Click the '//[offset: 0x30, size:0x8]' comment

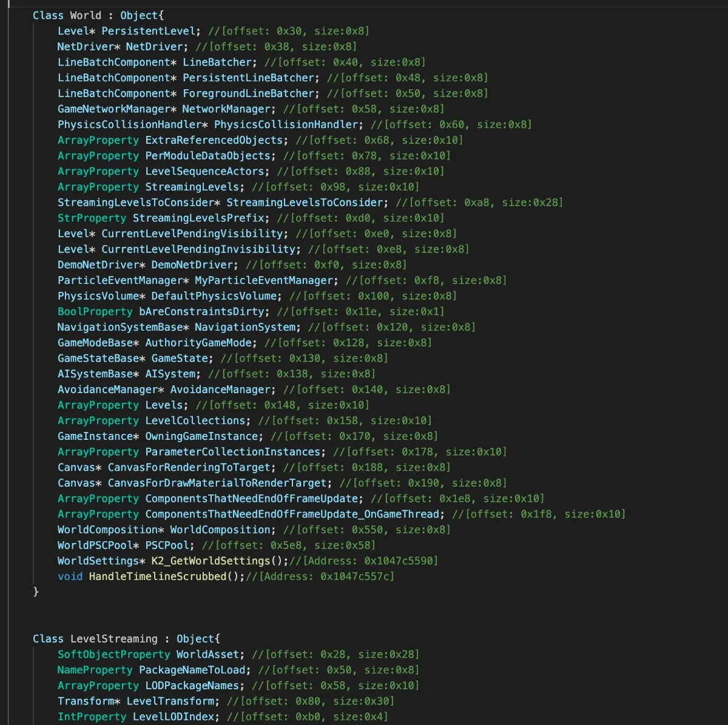click(289, 31)
